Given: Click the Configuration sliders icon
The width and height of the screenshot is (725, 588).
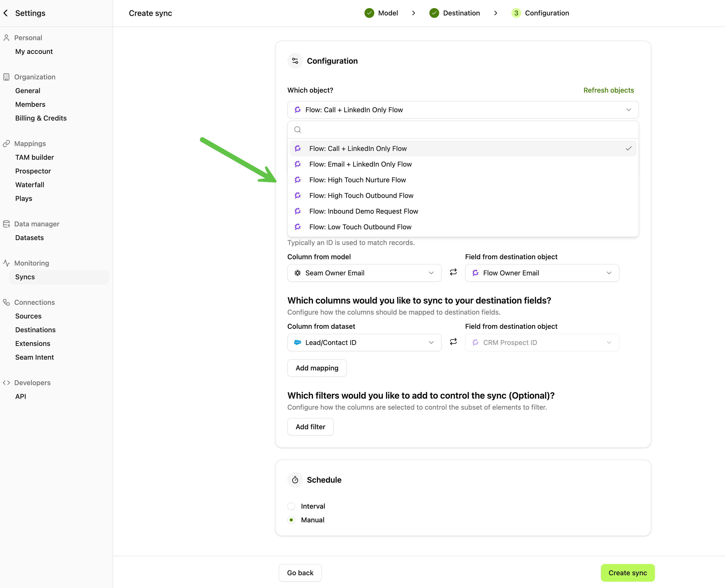Looking at the screenshot, I should pos(295,61).
